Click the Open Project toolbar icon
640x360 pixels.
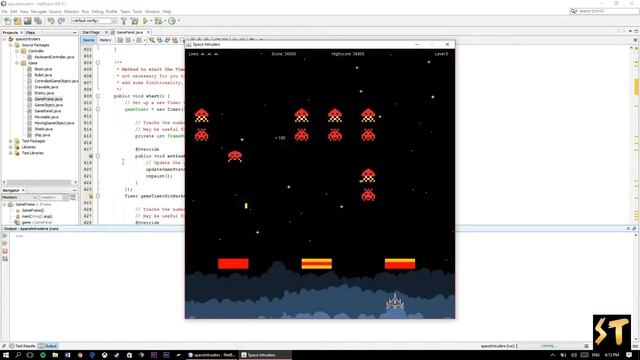click(28, 21)
